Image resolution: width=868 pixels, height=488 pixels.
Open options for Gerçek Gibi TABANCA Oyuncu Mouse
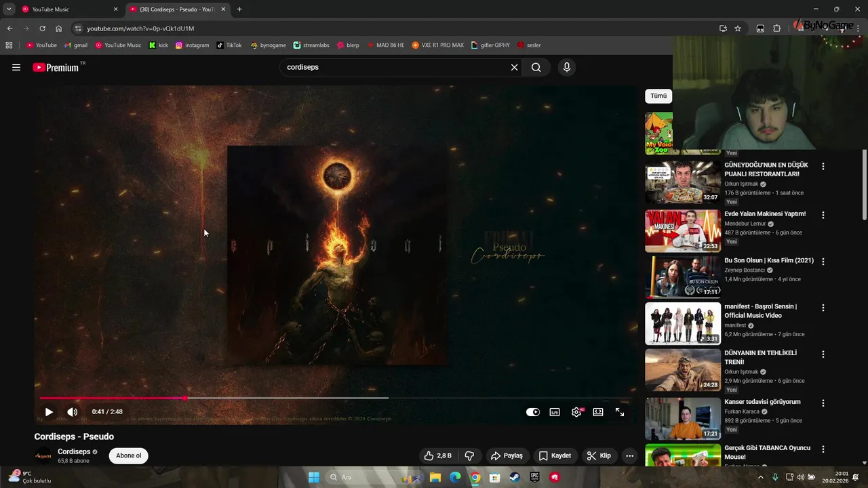pyautogui.click(x=823, y=449)
